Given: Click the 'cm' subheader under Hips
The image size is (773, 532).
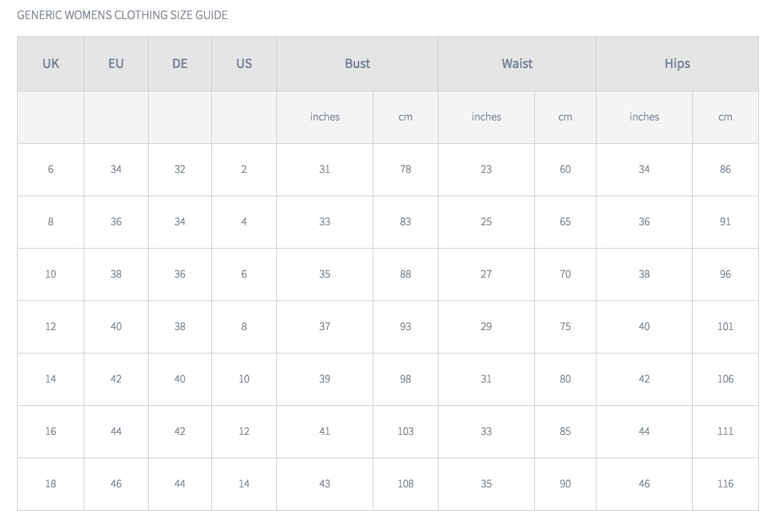Looking at the screenshot, I should click(726, 117).
